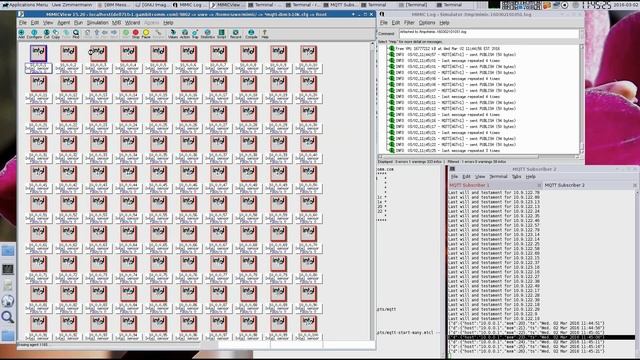This screenshot has height=360, width=640.
Task: Click the Values toolbar icon
Action: (x=173, y=34)
